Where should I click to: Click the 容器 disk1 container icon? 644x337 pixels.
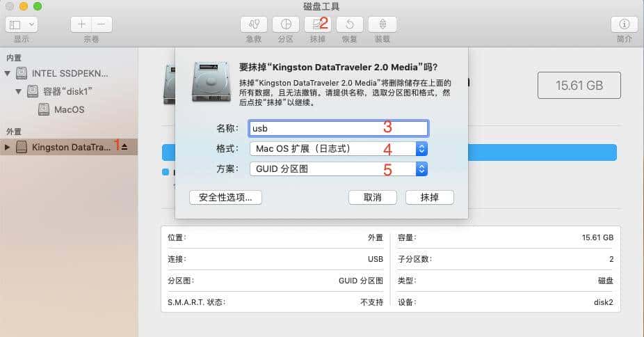(x=33, y=91)
